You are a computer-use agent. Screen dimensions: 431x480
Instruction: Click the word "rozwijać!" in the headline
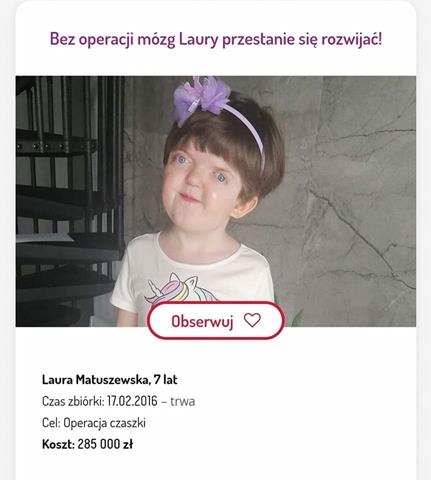352,39
